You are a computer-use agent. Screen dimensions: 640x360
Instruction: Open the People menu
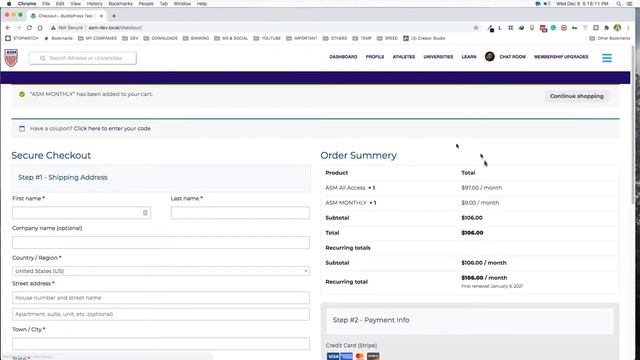pos(146,4)
